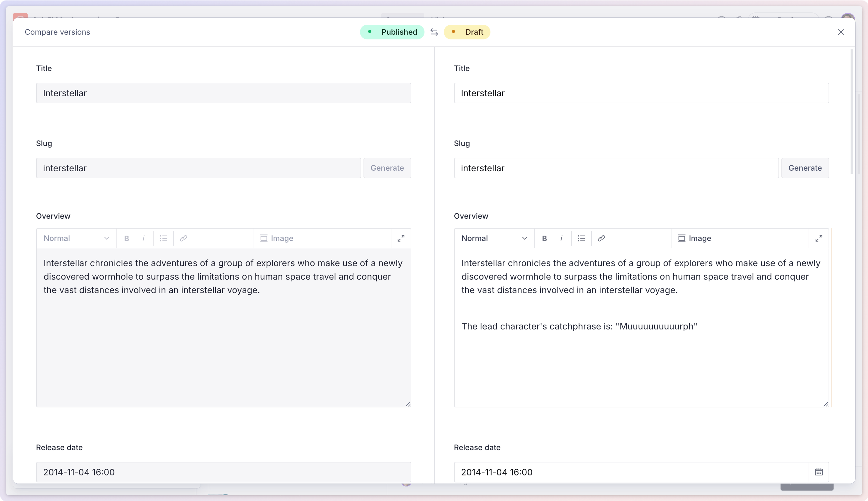Close the Compare versions dialog

click(840, 32)
